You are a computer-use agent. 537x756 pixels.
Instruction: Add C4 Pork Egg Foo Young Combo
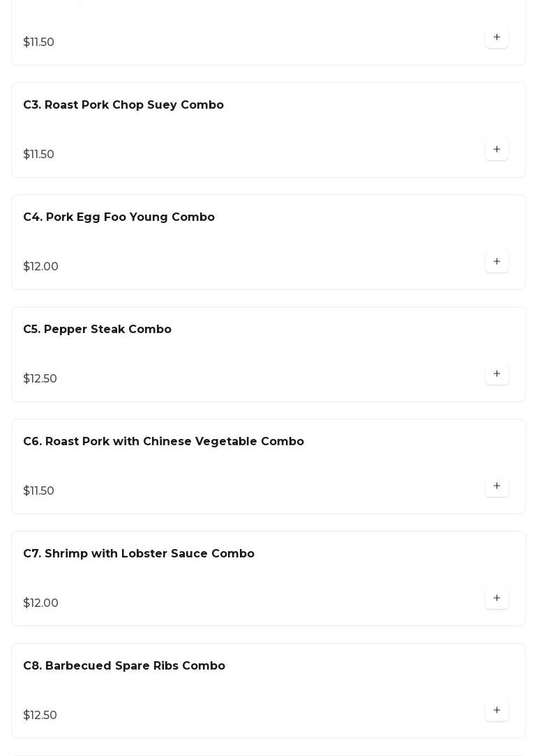497,262
